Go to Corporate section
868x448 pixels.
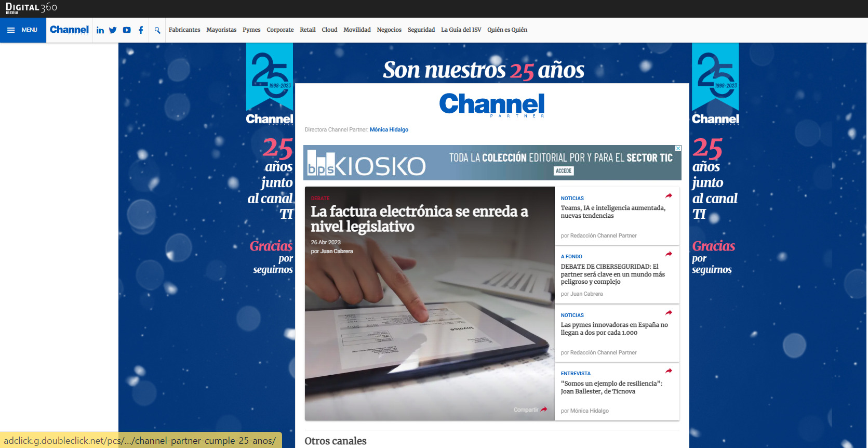pos(280,30)
